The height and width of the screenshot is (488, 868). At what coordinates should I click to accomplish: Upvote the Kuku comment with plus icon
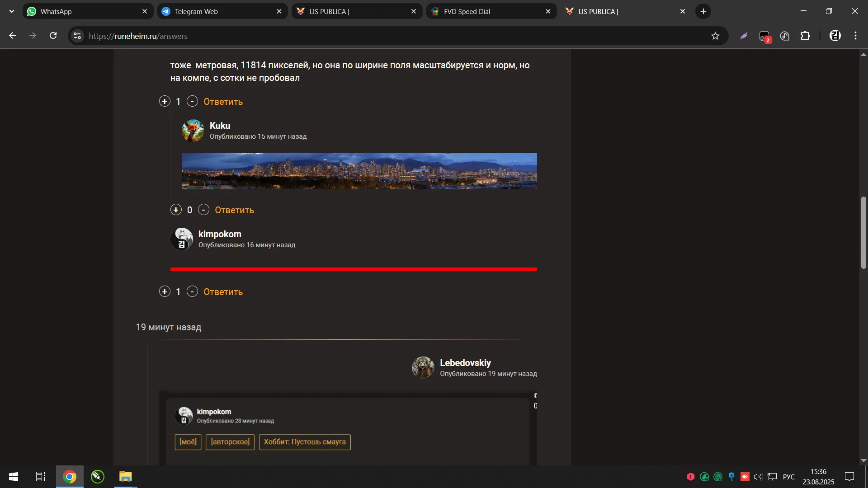tap(176, 210)
